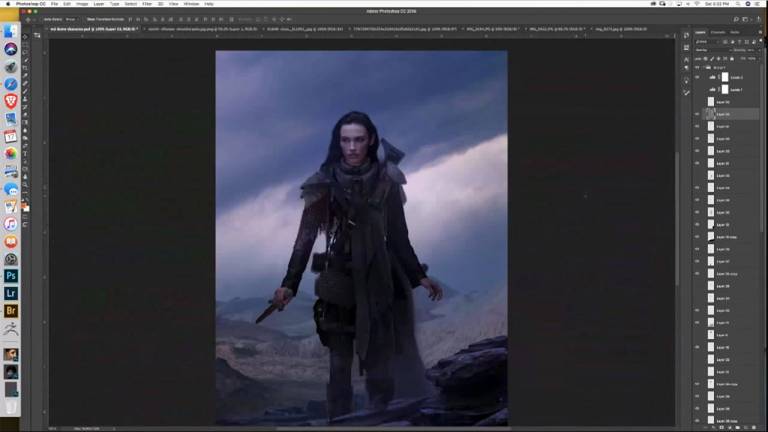Switch to the Channels tab
The image size is (768, 432).
point(718,32)
